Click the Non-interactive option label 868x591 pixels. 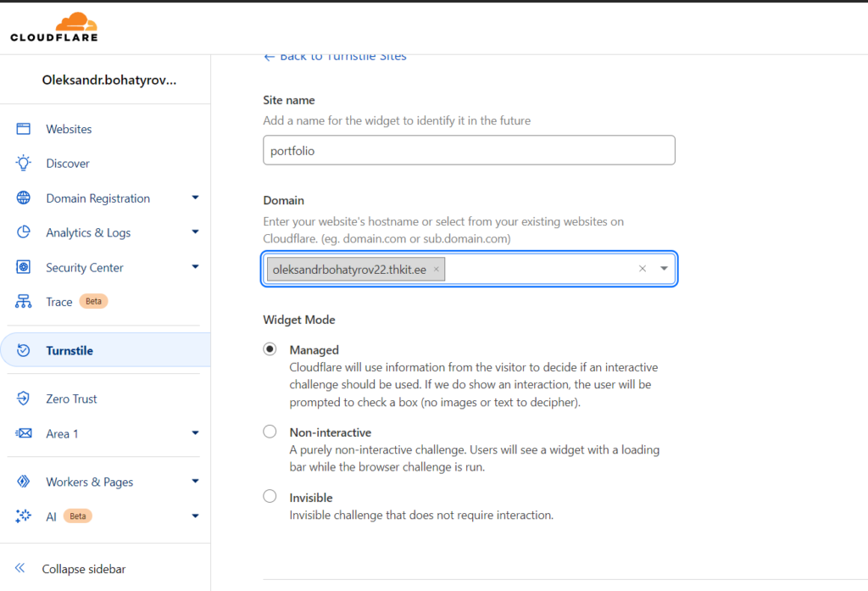click(x=330, y=432)
